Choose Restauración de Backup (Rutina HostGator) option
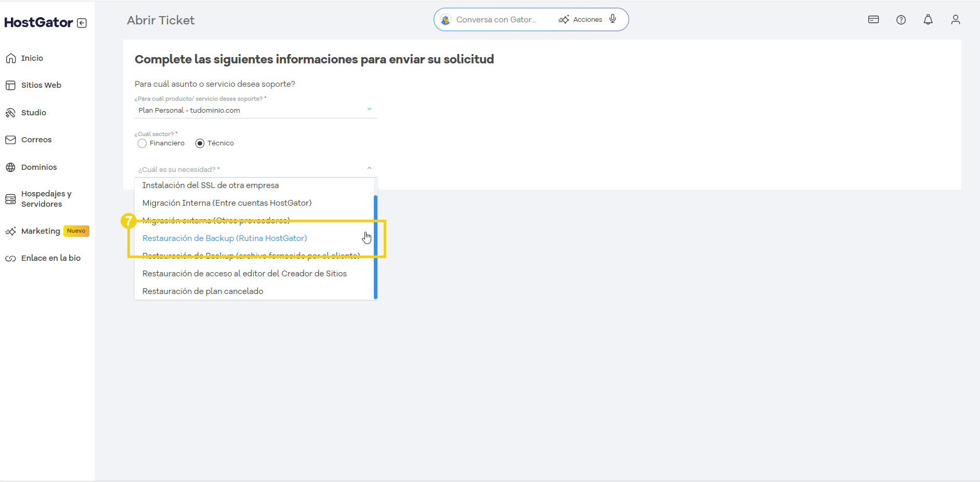Screen dimensions: 980x482 [x=225, y=238]
